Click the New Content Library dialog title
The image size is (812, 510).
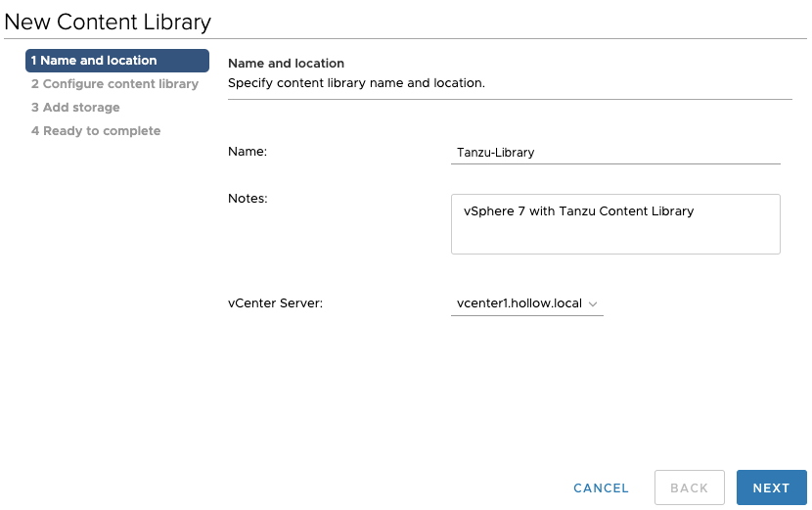pyautogui.click(x=108, y=20)
